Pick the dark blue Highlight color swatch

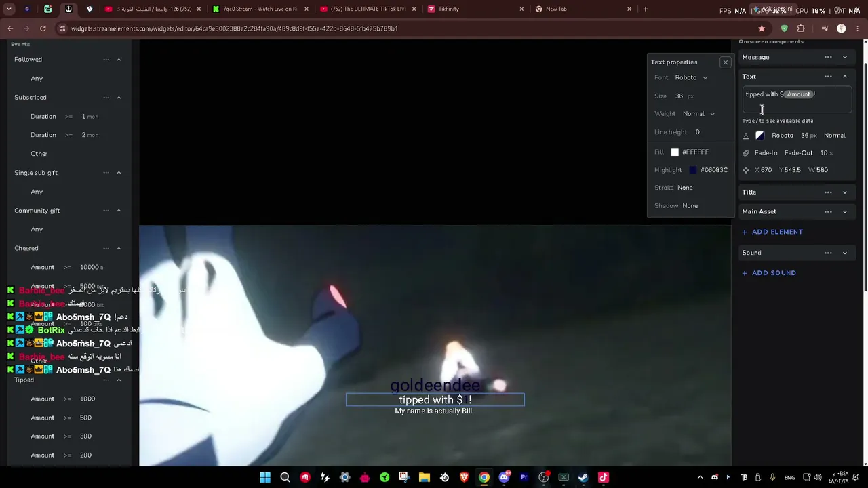click(x=693, y=170)
